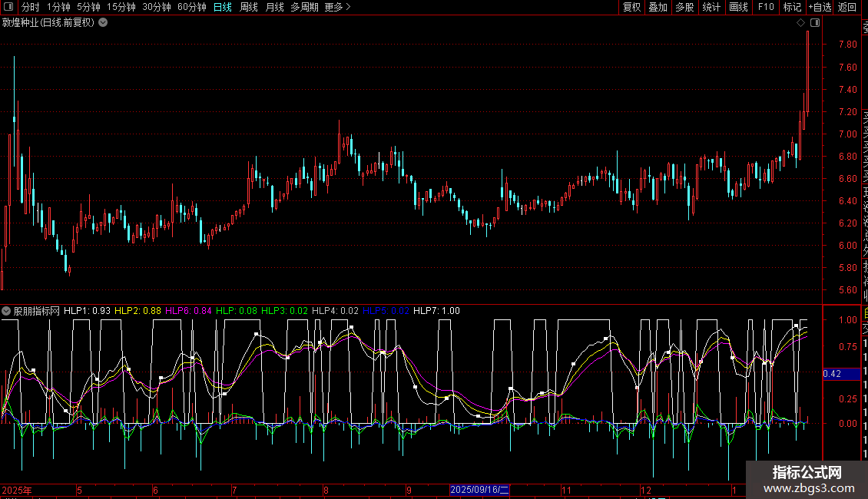
Task: Click month 12 on the time axis
Action: 646,490
